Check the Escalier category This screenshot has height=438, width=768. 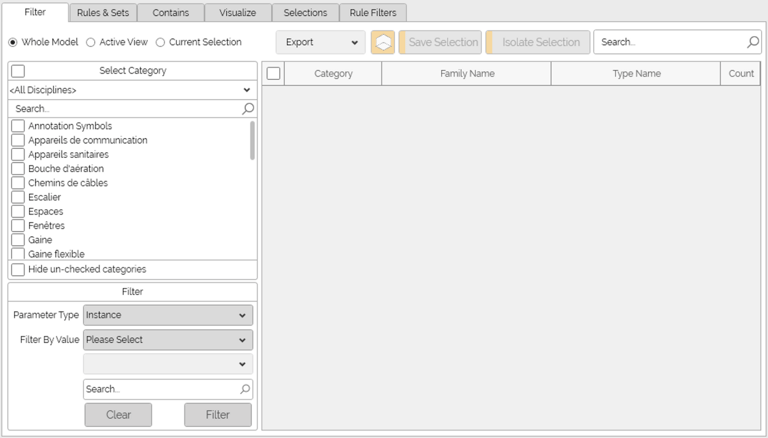tap(18, 197)
